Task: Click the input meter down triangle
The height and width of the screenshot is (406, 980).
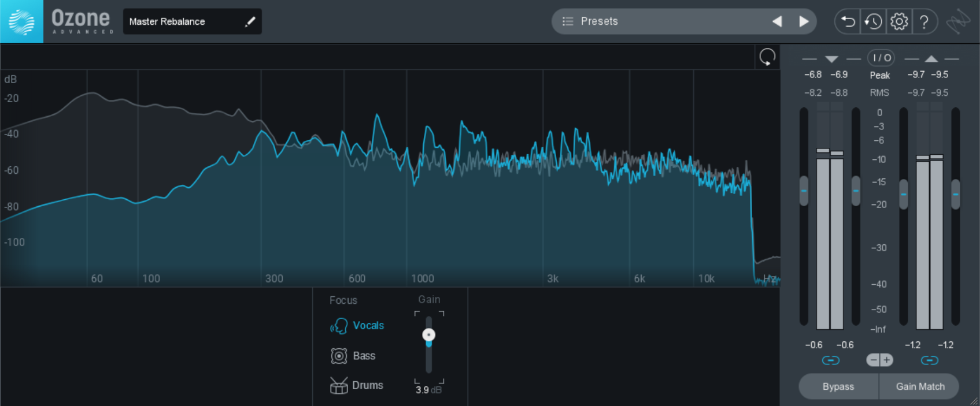Action: click(x=831, y=59)
